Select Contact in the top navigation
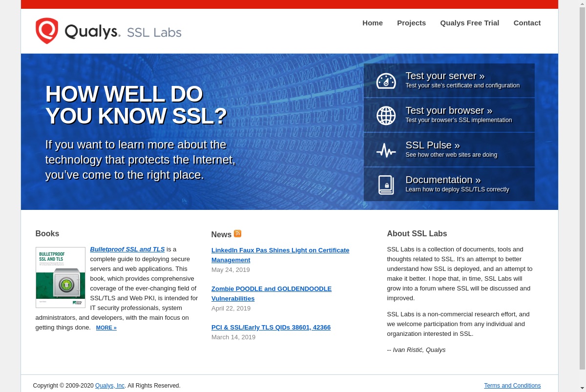Image resolution: width=586 pixels, height=392 pixels. click(527, 23)
